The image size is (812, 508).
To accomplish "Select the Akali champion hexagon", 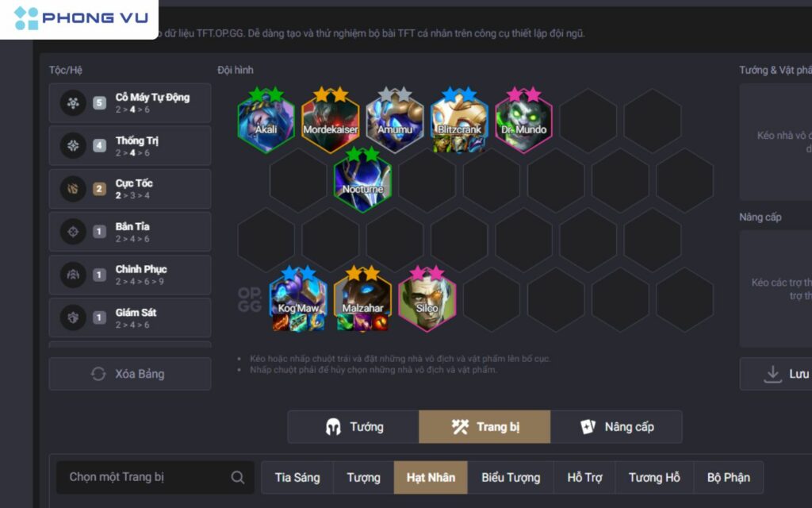I will tap(266, 121).
